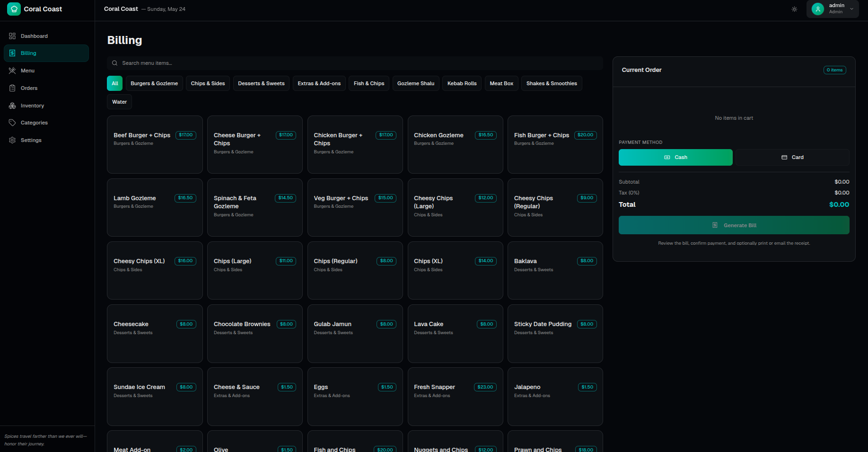868x452 pixels.
Task: Add Sticky Date Pudding to order
Action: click(555, 334)
